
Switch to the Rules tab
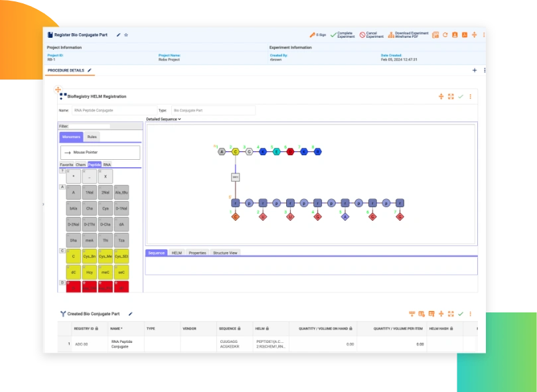tap(92, 137)
